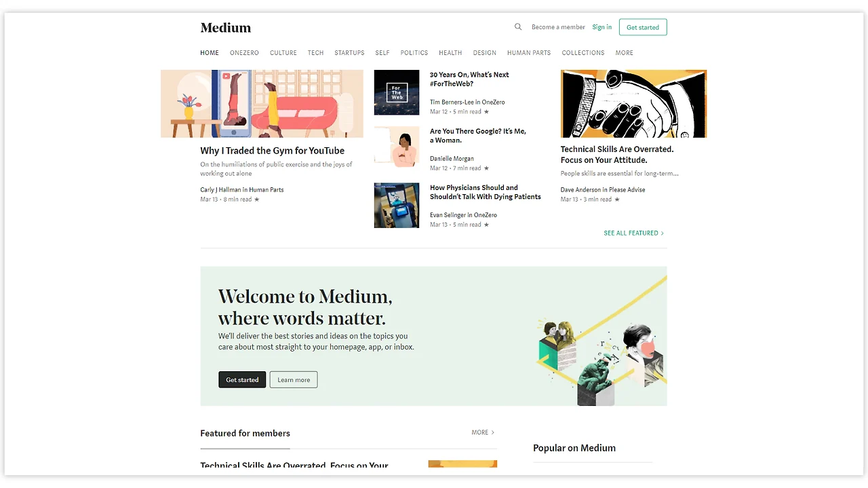Click the Medium logo

coord(226,28)
